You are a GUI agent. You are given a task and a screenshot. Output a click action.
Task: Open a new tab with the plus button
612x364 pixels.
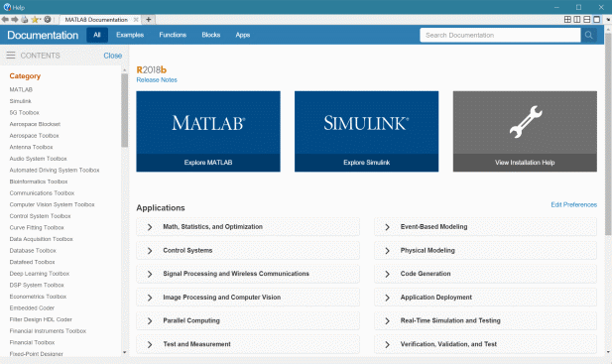tap(149, 20)
